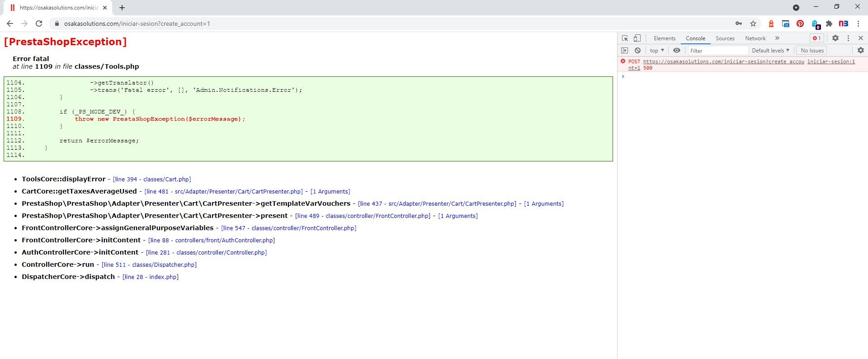Open the Lighthouse extension icon
868x359 pixels.
click(771, 24)
